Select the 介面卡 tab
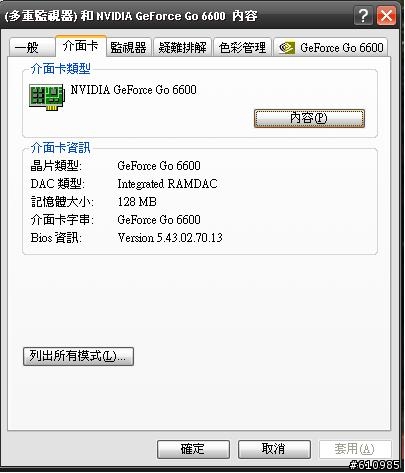The height and width of the screenshot is (473, 405). (x=81, y=46)
